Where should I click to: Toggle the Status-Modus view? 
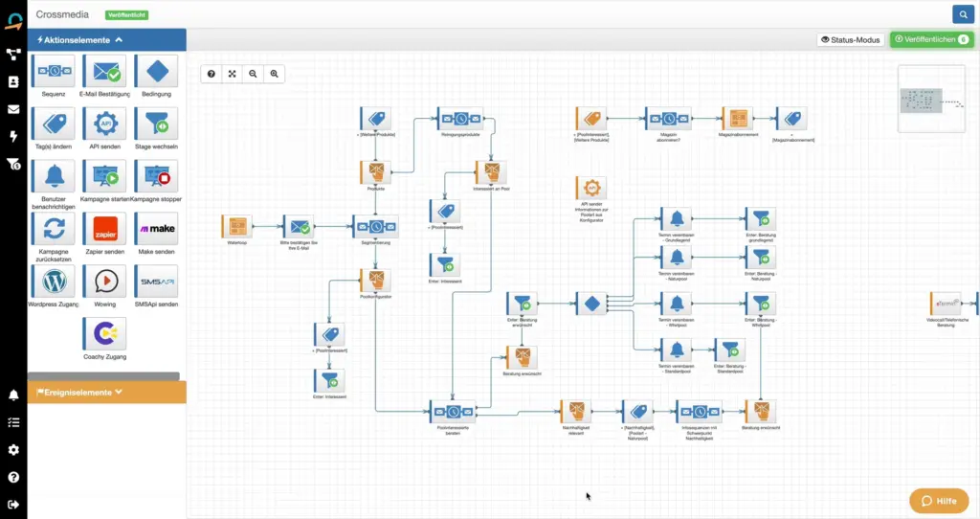pyautogui.click(x=850, y=39)
